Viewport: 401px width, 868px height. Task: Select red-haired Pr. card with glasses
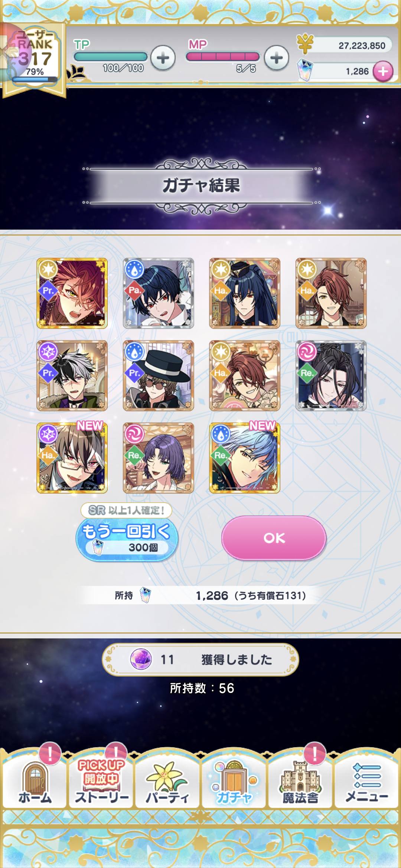(x=72, y=293)
